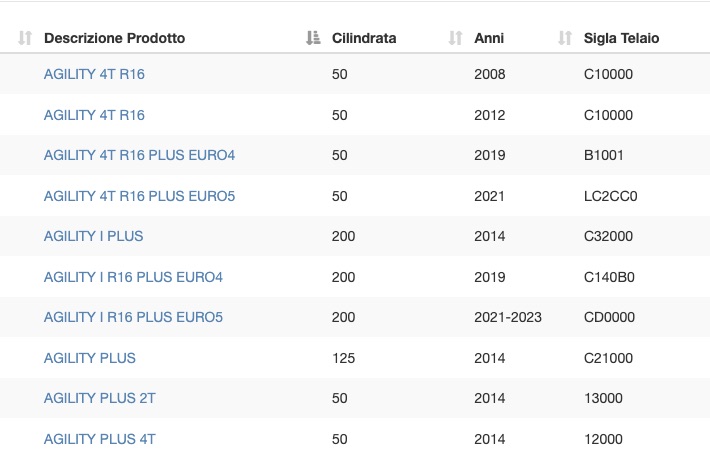The height and width of the screenshot is (466, 710).
Task: Select frame code C21000
Action: (608, 358)
